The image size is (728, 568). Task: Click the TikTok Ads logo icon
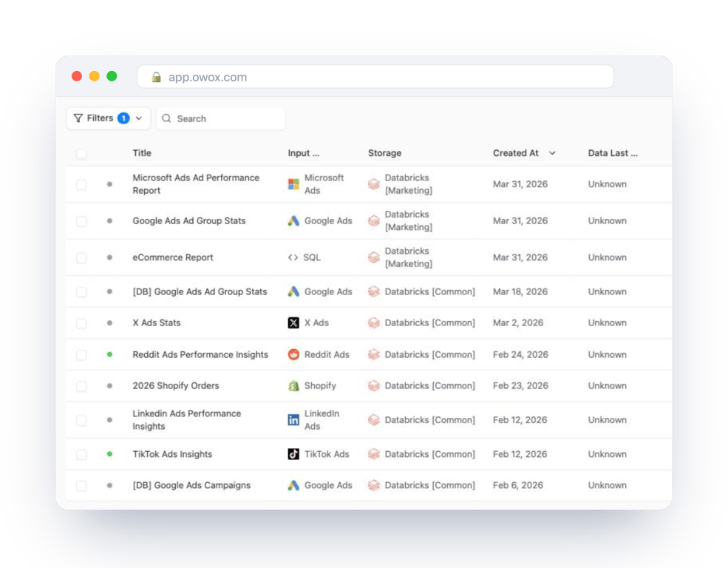[x=293, y=454]
